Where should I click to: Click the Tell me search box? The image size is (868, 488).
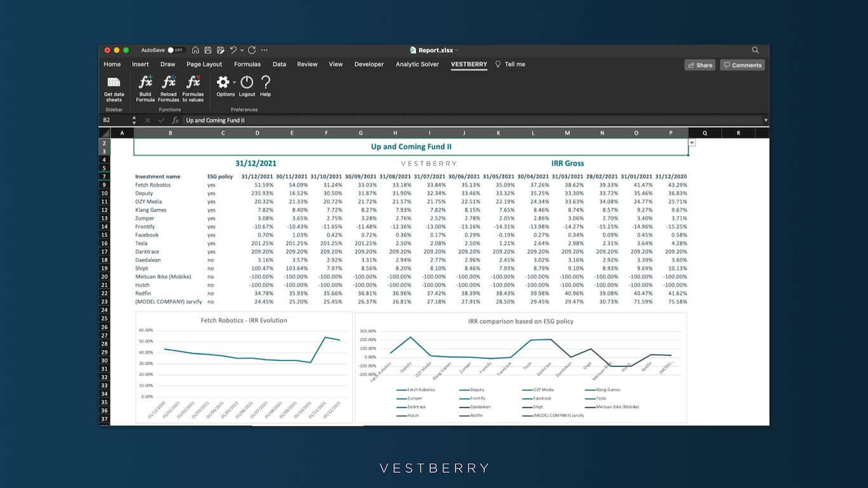click(x=510, y=64)
